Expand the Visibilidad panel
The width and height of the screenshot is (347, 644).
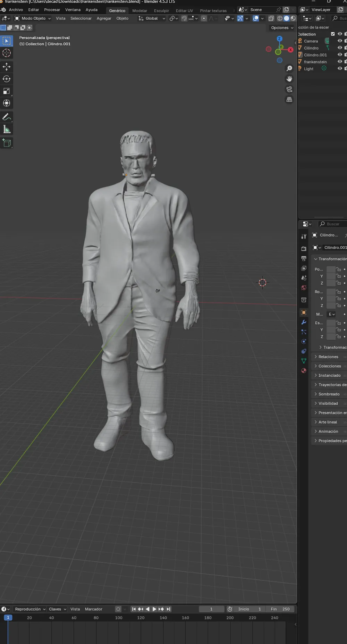(329, 403)
